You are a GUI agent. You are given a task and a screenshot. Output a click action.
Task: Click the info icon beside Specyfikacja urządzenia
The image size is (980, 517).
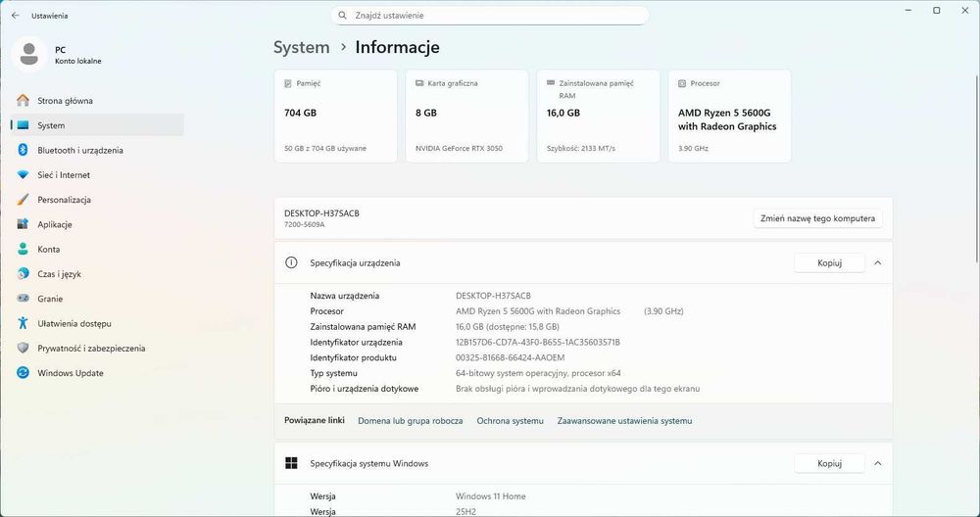point(291,262)
